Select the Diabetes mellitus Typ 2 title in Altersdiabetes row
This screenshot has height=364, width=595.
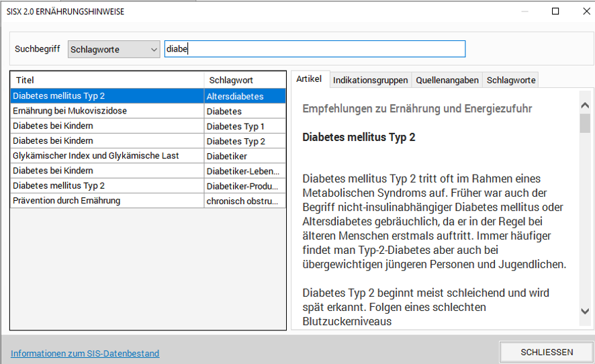click(x=107, y=96)
